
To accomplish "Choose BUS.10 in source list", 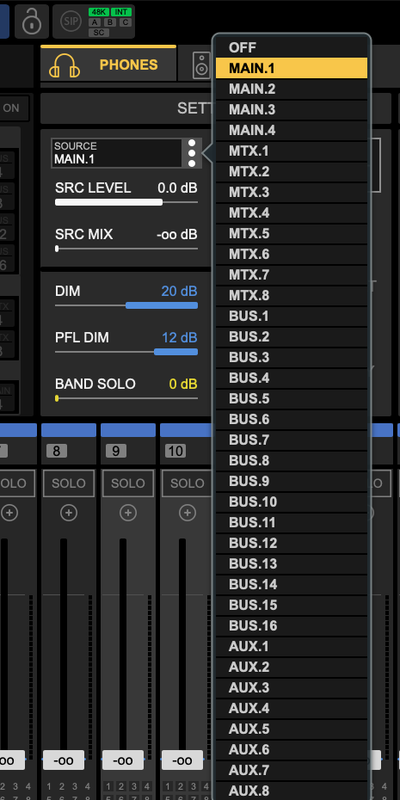I will [x=291, y=502].
